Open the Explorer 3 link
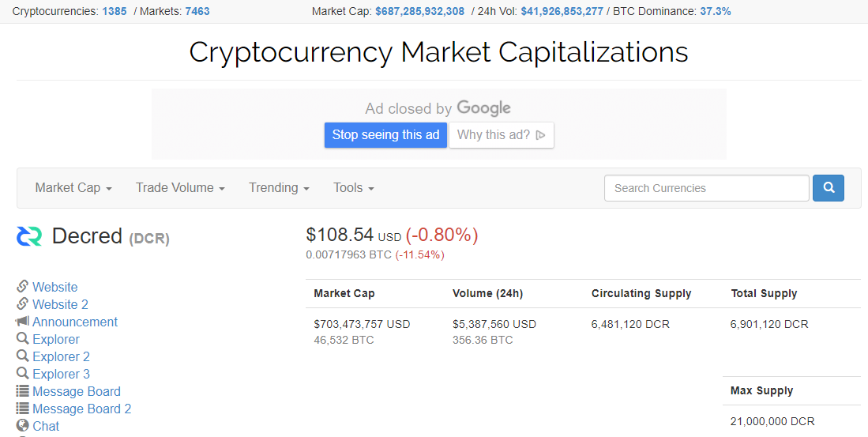The height and width of the screenshot is (437, 868). (61, 374)
